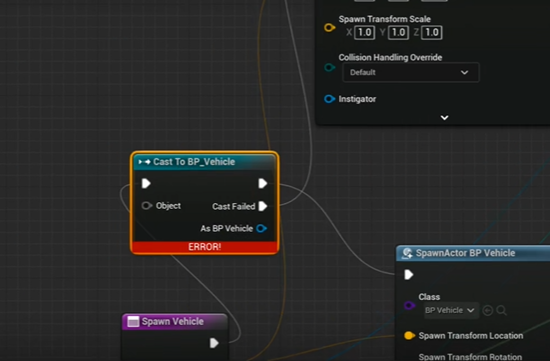Image resolution: width=550 pixels, height=361 pixels.
Task: Click the SpawnActor node icon in its header
Action: point(407,253)
